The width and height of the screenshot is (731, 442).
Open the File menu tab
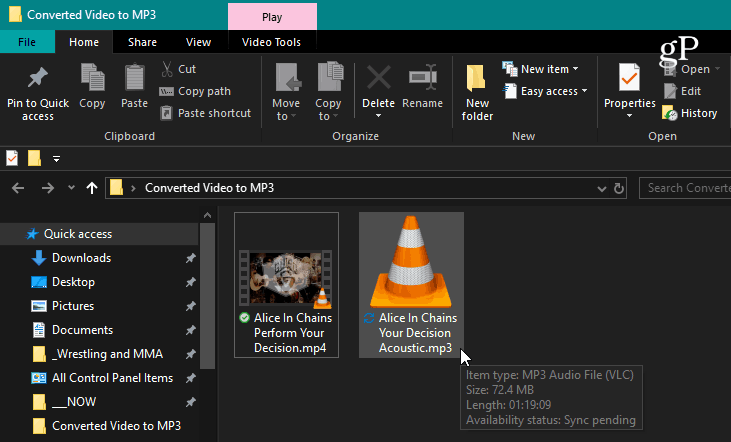pos(27,42)
